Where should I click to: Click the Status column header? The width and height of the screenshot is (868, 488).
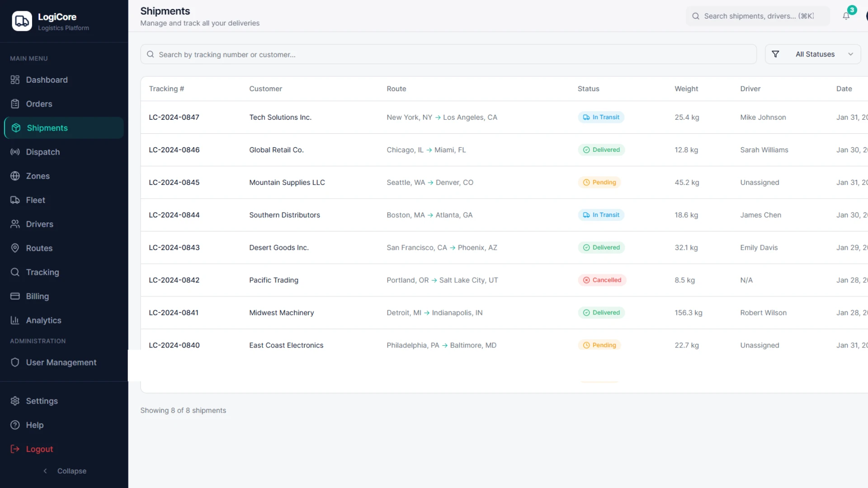tap(588, 89)
